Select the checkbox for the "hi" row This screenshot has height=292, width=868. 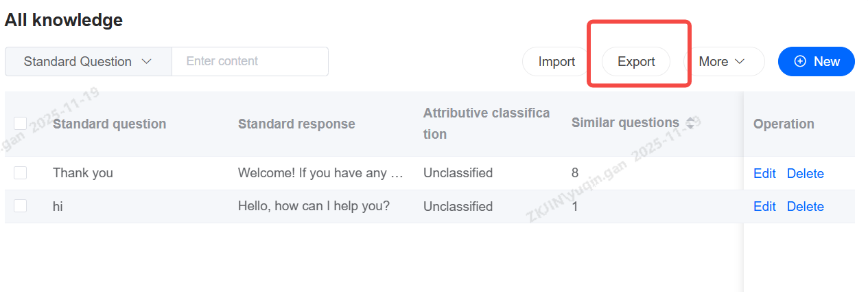[21, 206]
